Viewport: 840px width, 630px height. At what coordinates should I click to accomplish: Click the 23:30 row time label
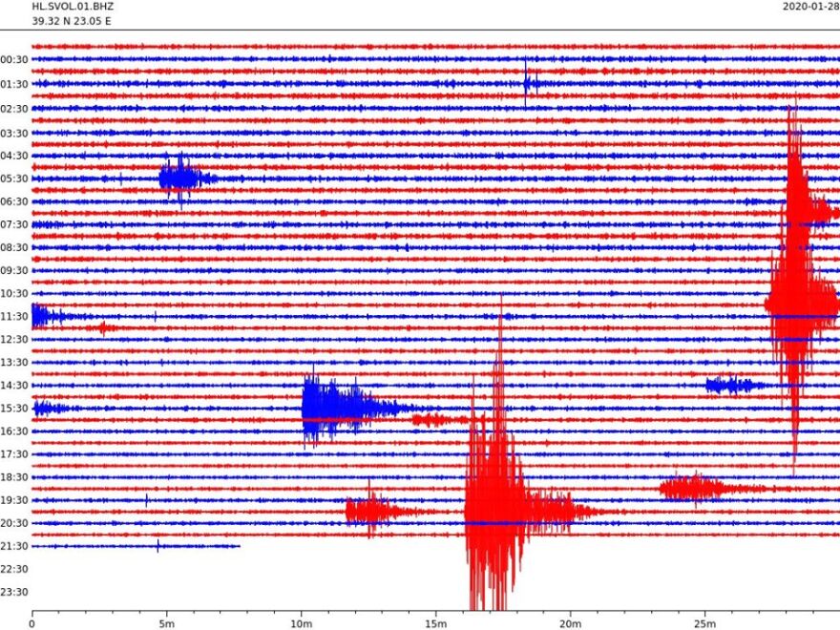pos(14,592)
